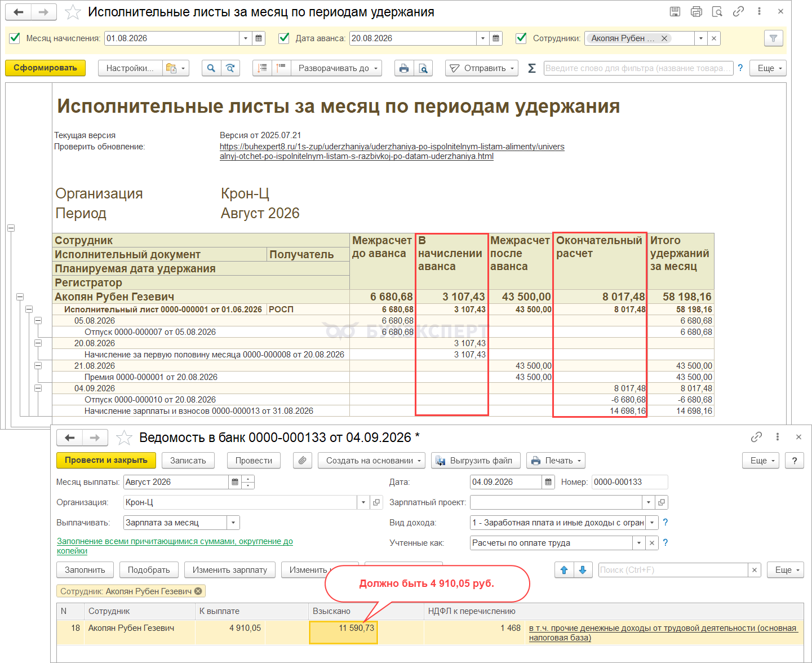Open the calendar for Месяц начисления
812x663 pixels.
pos(259,38)
